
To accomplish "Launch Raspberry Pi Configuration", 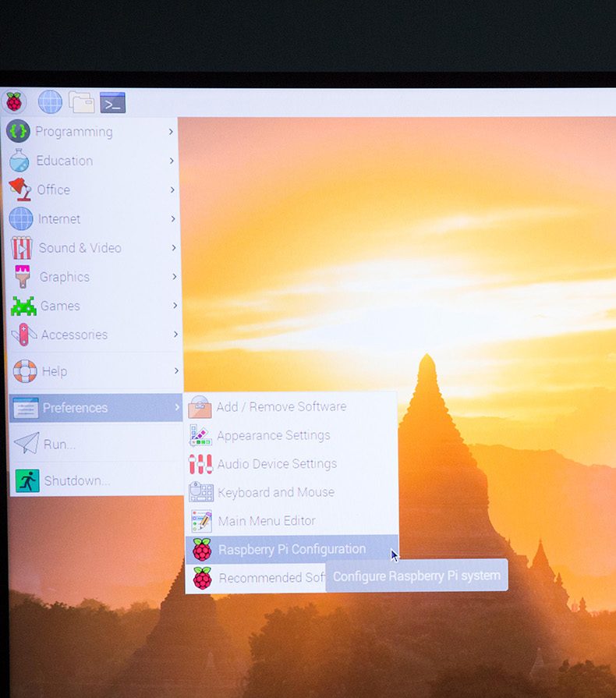I will [292, 549].
